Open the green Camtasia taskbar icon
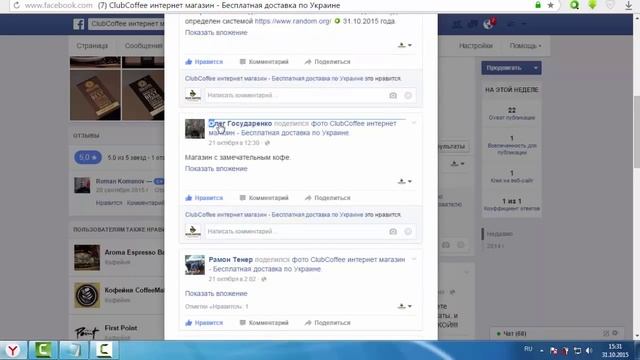Viewport: 640px width, 360px height. pos(43,350)
